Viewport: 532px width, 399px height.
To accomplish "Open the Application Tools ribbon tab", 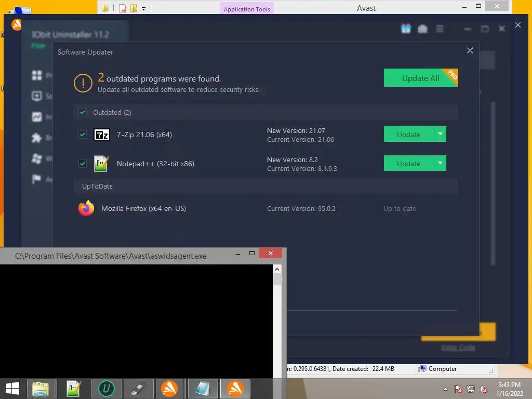I will [247, 9].
